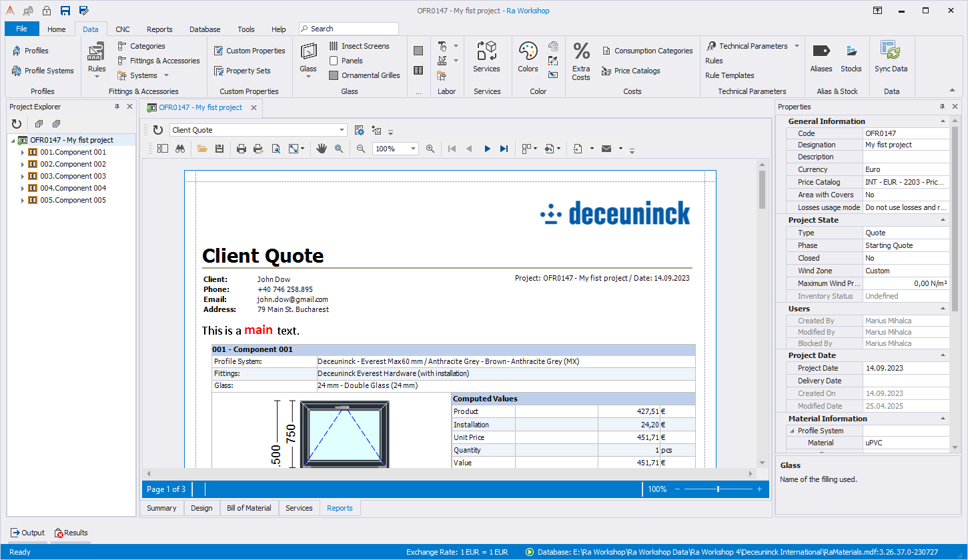Toggle auto-hide pin on Properties panel

943,107
